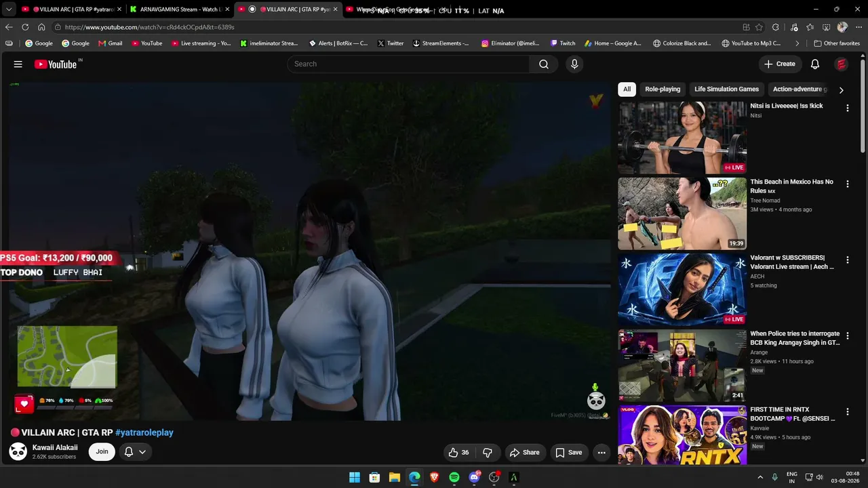Open File Explorer from the taskbar
The height and width of the screenshot is (488, 868).
[x=395, y=477]
